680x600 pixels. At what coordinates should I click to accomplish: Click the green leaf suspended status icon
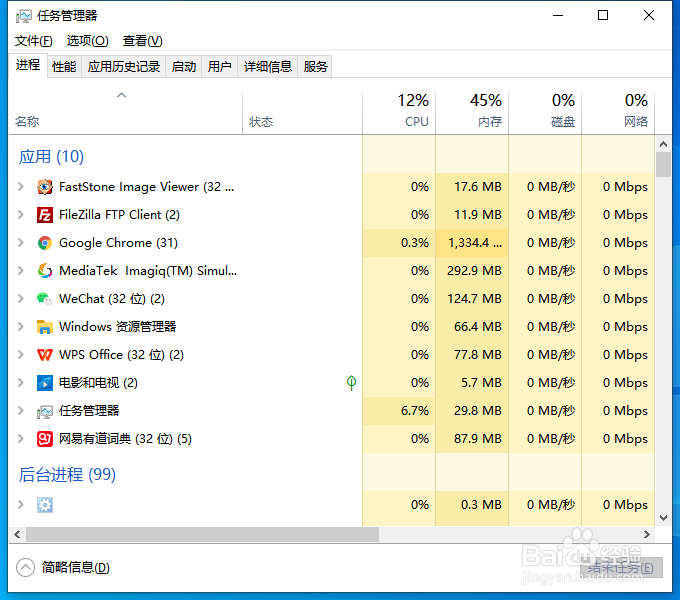pyautogui.click(x=351, y=383)
